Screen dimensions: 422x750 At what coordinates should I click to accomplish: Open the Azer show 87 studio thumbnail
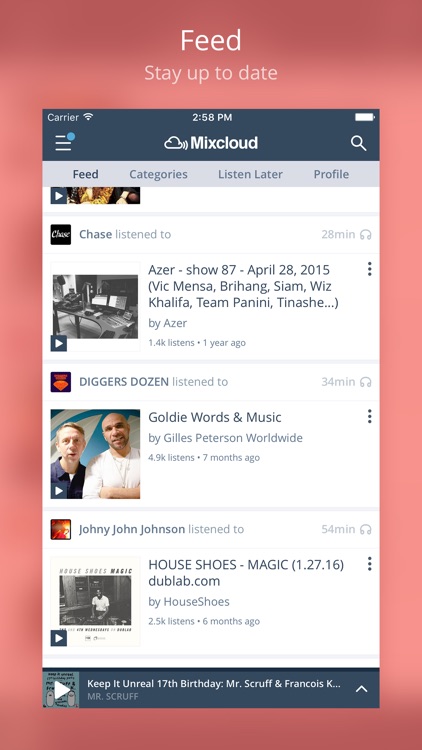(x=95, y=307)
